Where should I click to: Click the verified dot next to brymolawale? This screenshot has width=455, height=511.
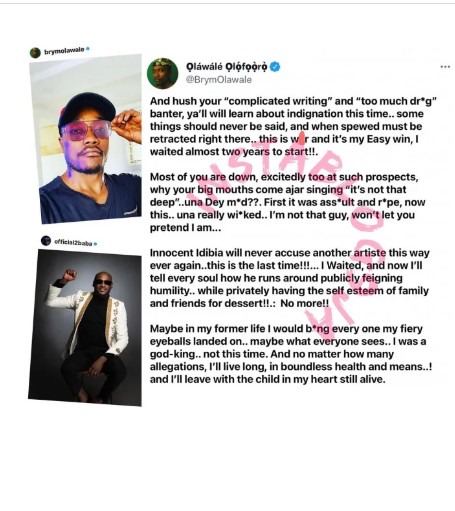click(x=88, y=49)
